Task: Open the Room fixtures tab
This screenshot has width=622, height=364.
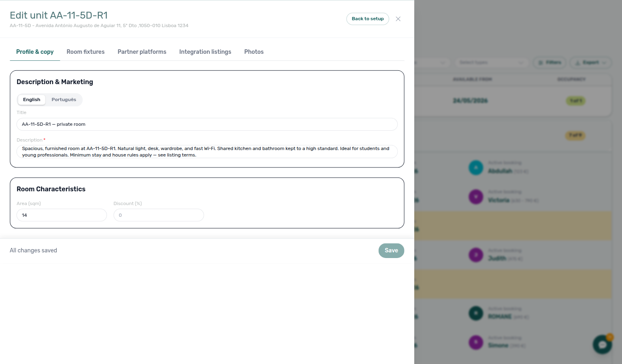Action: tap(85, 52)
